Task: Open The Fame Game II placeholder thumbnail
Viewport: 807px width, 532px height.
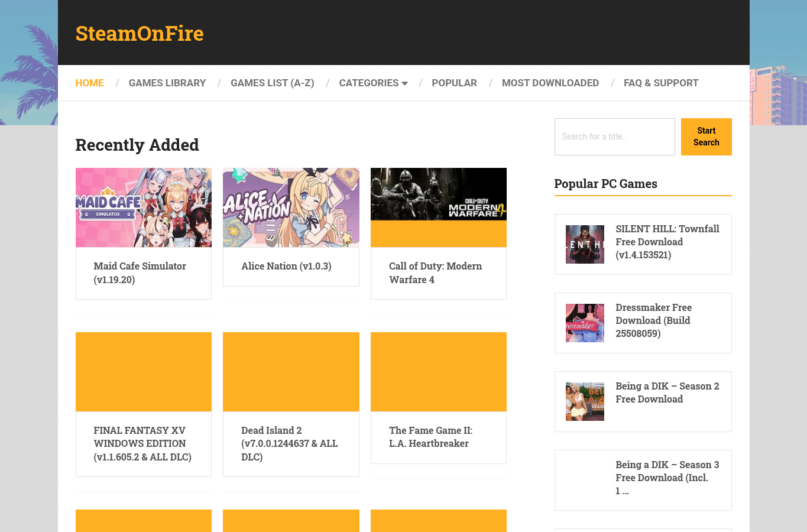Action: tap(439, 372)
